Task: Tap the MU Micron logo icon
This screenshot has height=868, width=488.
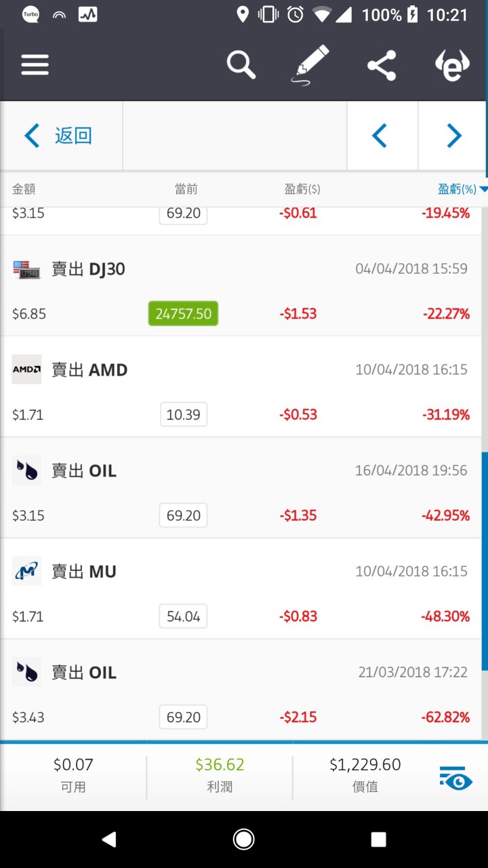Action: point(26,572)
